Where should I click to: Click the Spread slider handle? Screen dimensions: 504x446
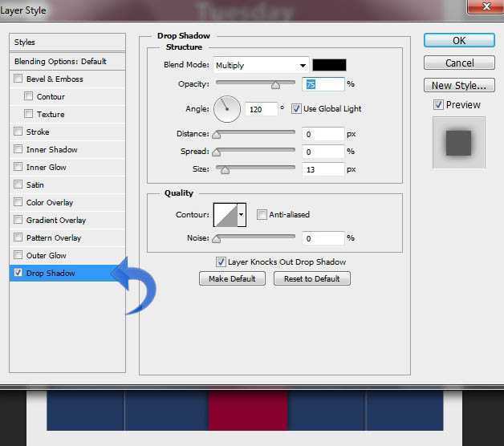click(217, 152)
